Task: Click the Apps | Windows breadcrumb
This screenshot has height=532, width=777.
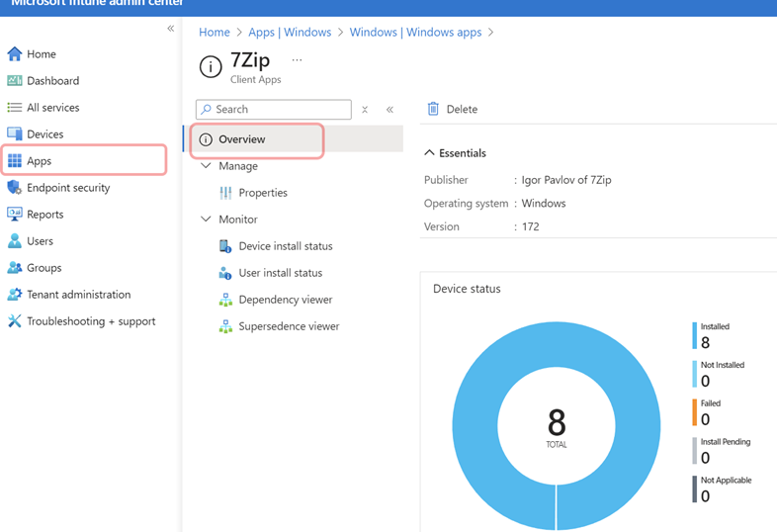Action: [290, 33]
